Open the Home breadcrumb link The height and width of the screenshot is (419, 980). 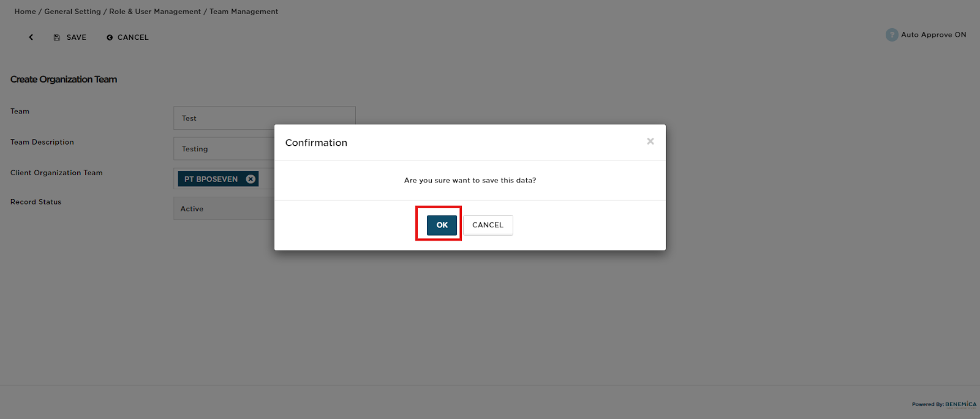tap(25, 12)
